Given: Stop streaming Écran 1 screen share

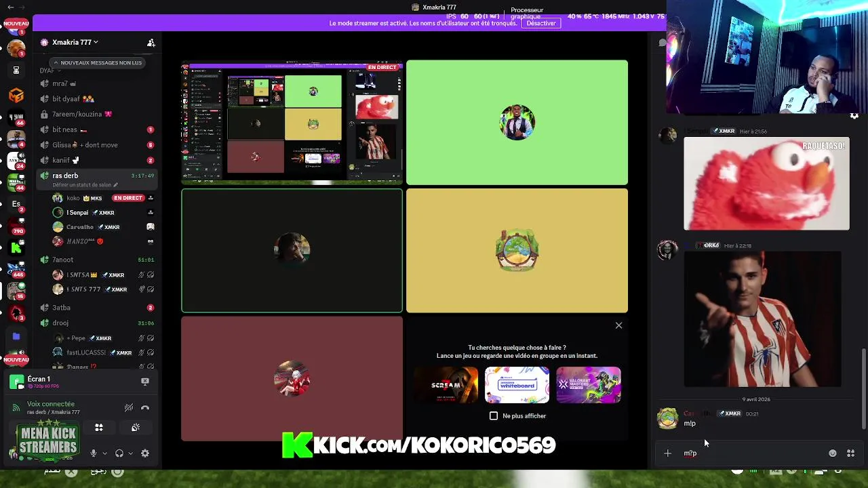Looking at the screenshot, I should click(x=144, y=382).
